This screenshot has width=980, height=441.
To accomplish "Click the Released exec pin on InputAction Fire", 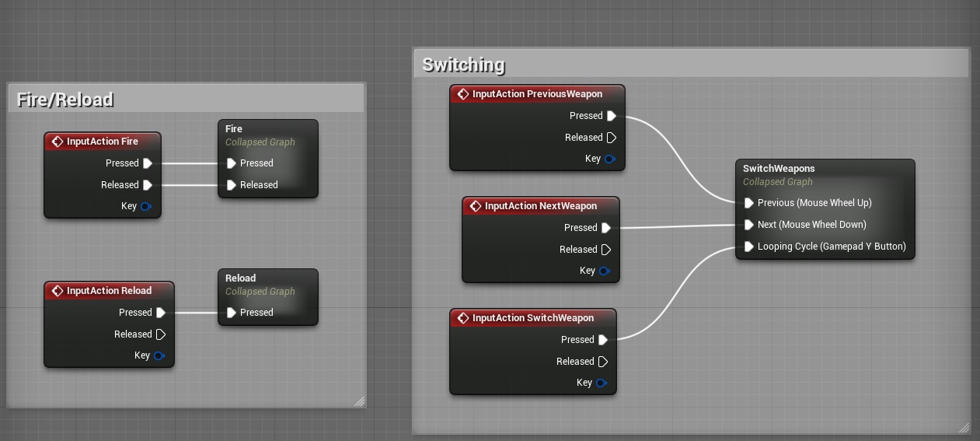I will (x=148, y=185).
